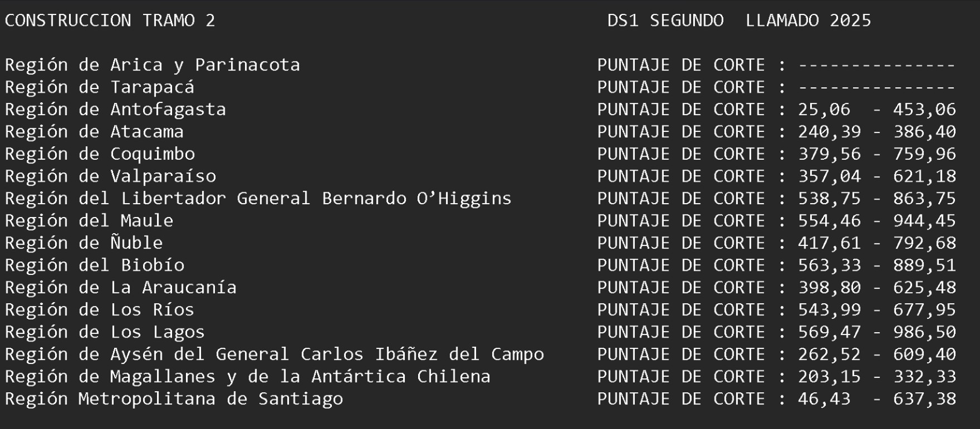The width and height of the screenshot is (980, 429).
Task: Select the Libertador General Bernardo O'Higgins row
Action: click(258, 199)
